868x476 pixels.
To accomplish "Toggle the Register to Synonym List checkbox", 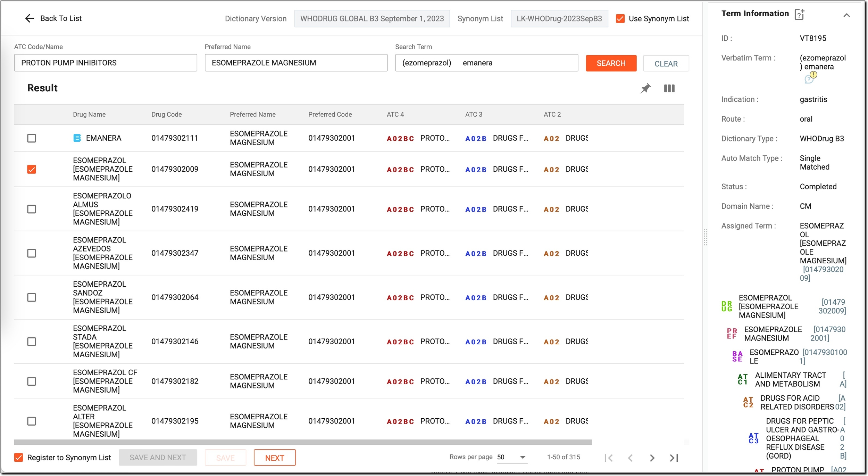I will tap(19, 457).
